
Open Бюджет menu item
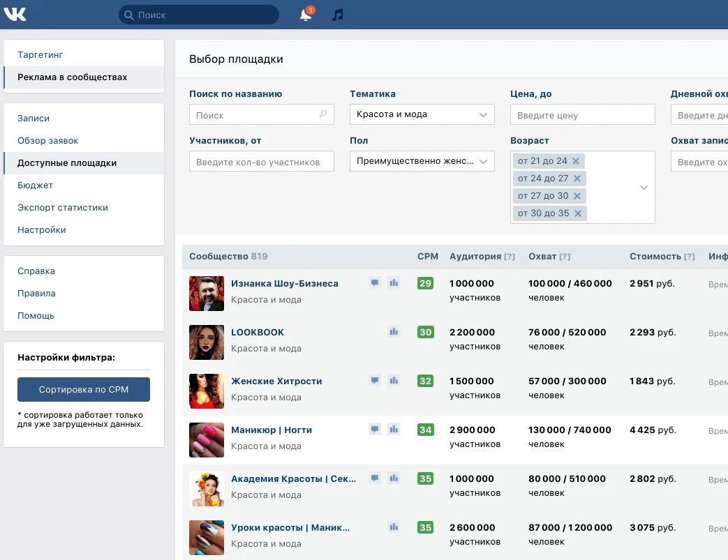click(x=84, y=185)
